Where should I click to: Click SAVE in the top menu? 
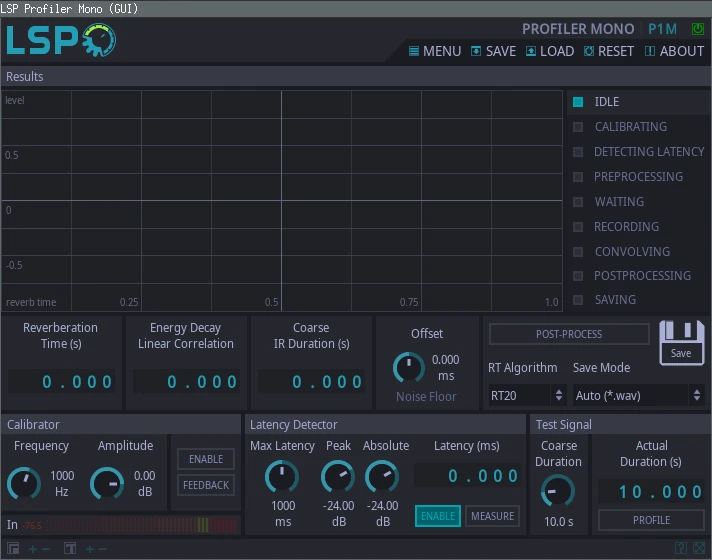click(493, 51)
